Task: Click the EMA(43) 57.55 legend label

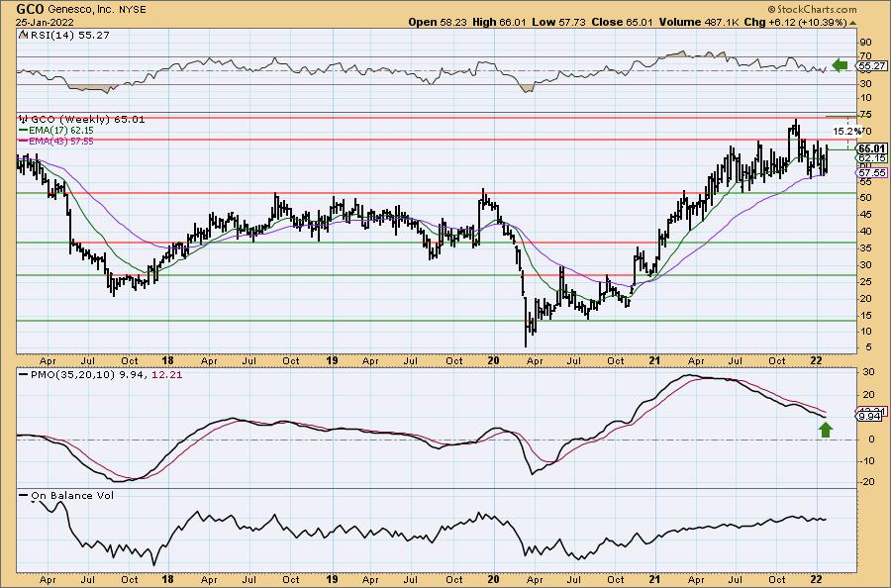Action: pyautogui.click(x=61, y=141)
